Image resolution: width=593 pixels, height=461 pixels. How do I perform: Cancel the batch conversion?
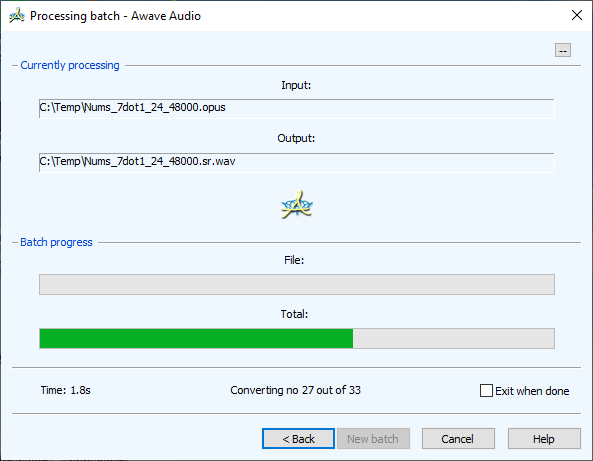(x=458, y=439)
